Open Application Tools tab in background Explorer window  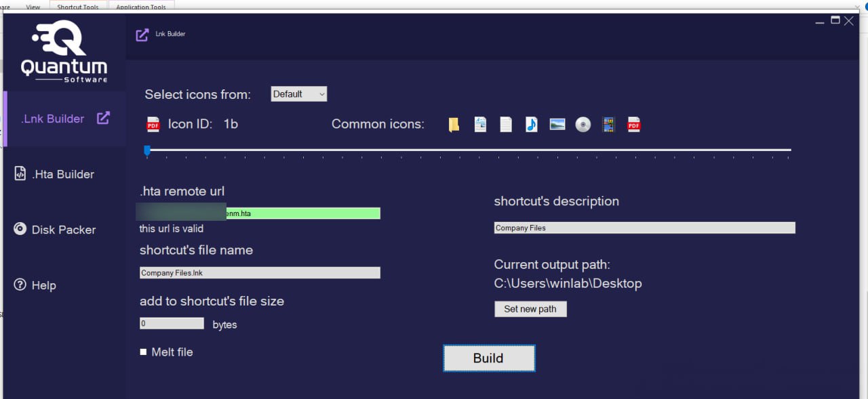coord(141,7)
